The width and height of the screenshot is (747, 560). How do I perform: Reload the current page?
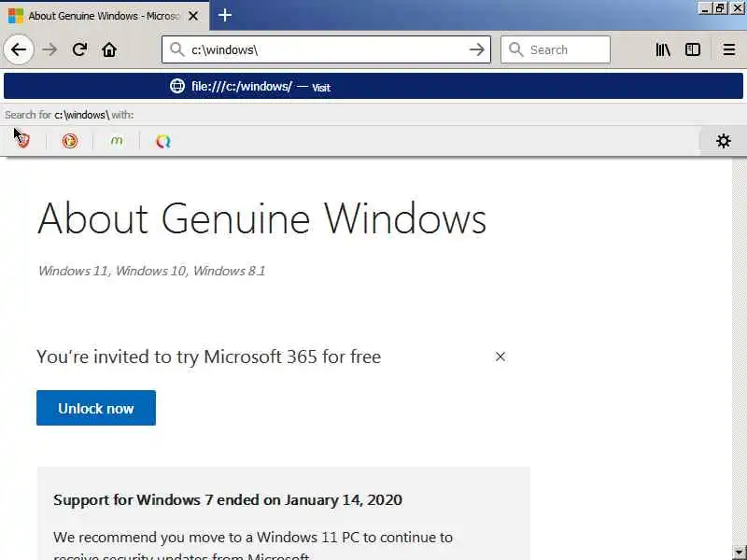[79, 49]
